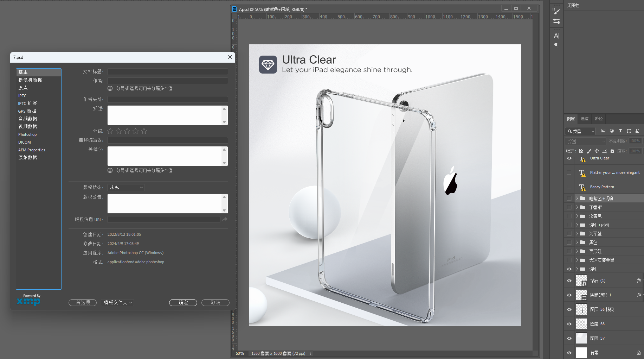
Task: Lock layer position move icon
Action: (597, 151)
